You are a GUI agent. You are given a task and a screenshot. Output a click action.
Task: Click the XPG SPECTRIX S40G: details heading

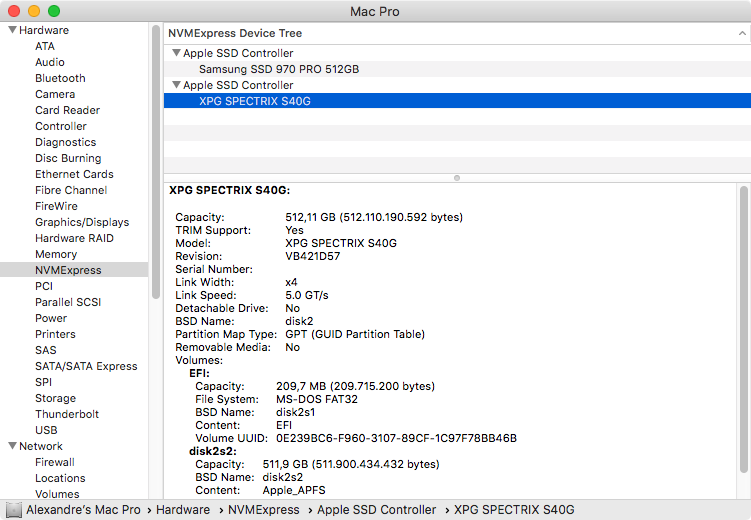pos(229,190)
